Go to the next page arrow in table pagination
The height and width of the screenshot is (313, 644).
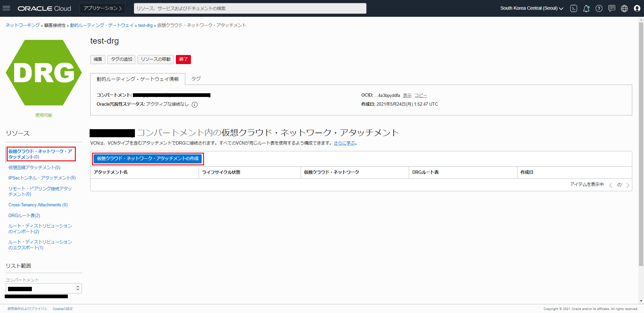[x=628, y=185]
